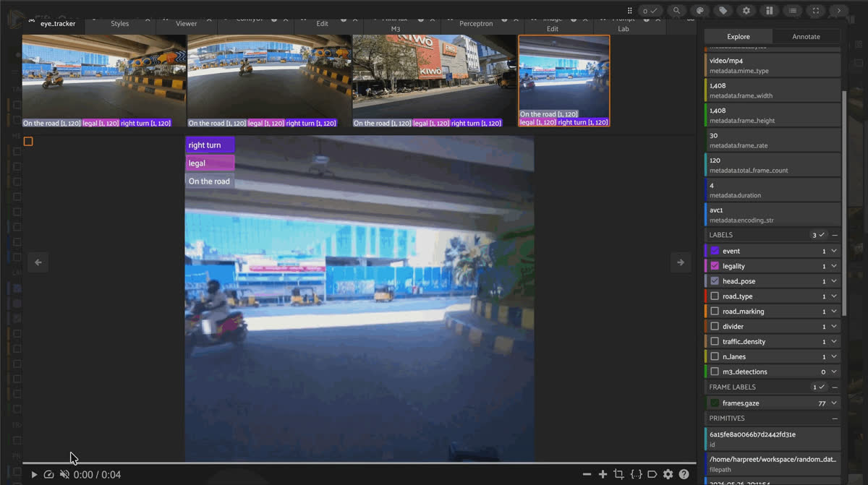Screen dimensions: 868x485
Task: Click the right chevron icon in top bar
Action: pos(839,10)
